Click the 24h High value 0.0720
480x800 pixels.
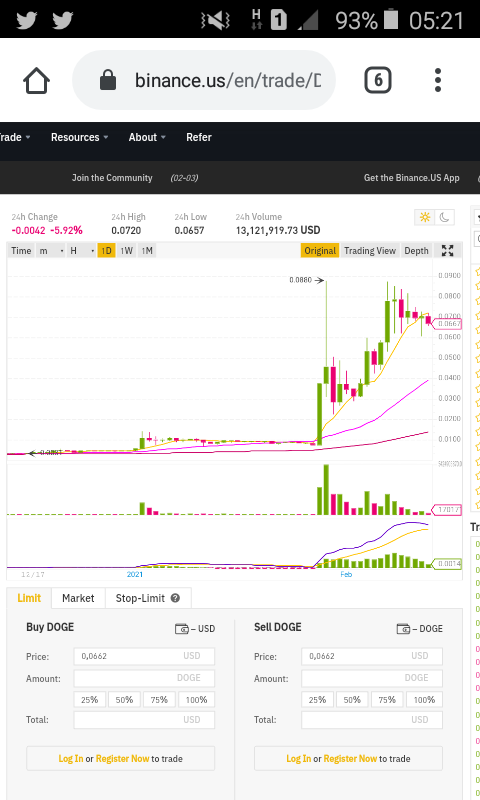pos(126,230)
